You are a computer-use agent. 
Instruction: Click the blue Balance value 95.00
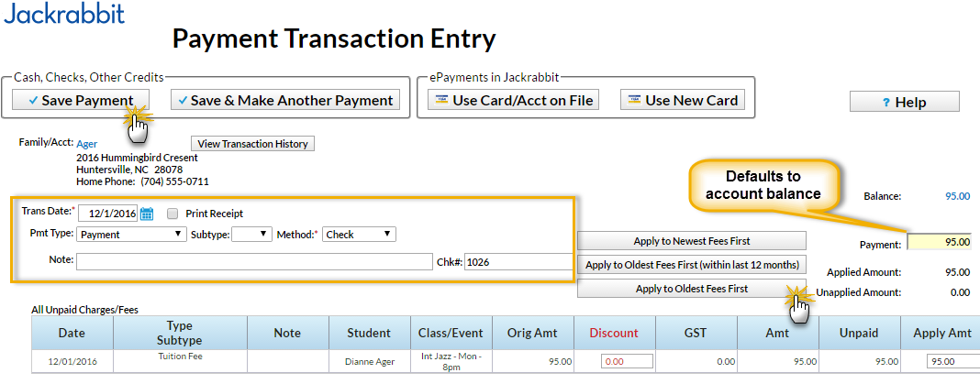click(x=957, y=196)
